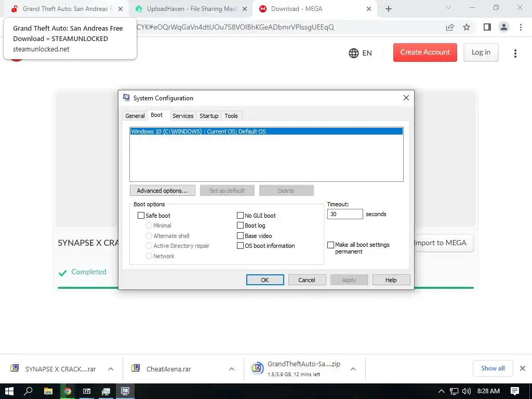Toggle OS boot information checkbox
The height and width of the screenshot is (399, 532).
[x=240, y=246]
